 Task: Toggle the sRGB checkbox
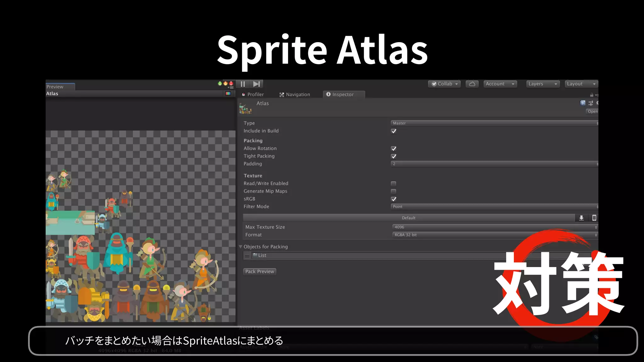click(x=393, y=199)
